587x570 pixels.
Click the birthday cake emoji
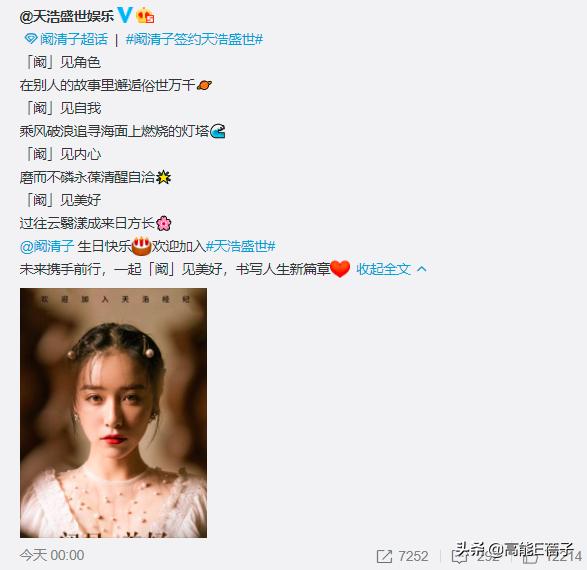[x=142, y=246]
